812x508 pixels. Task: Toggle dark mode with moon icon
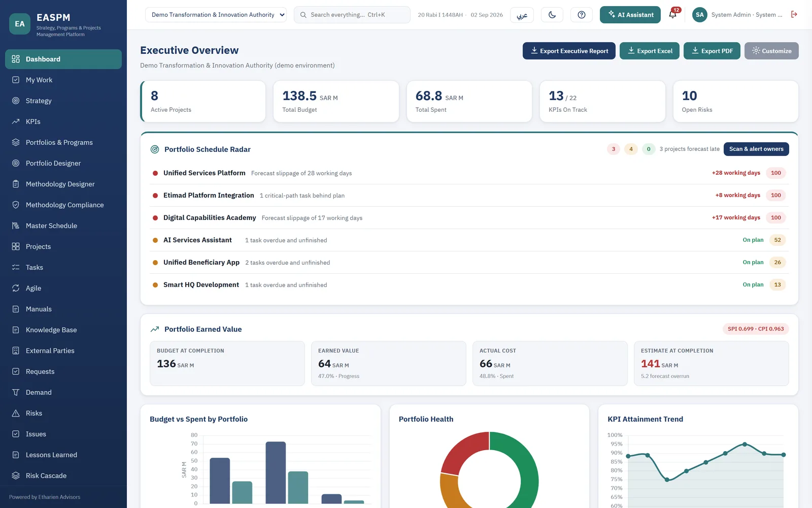tap(552, 15)
